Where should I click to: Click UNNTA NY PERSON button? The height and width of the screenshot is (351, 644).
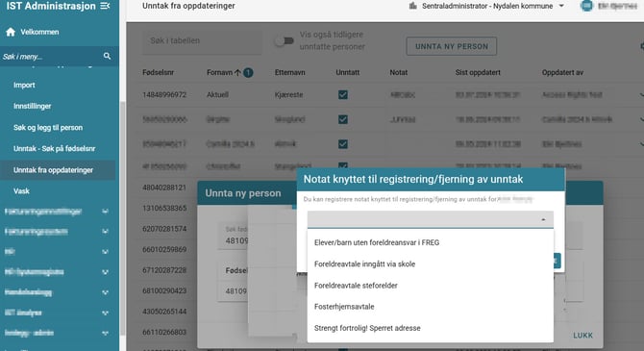[452, 46]
